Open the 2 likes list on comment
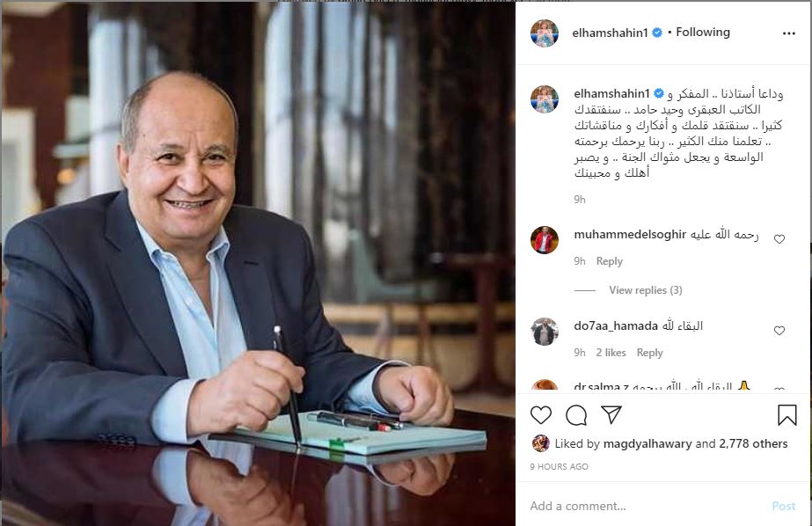This screenshot has width=812, height=526. coord(611,353)
